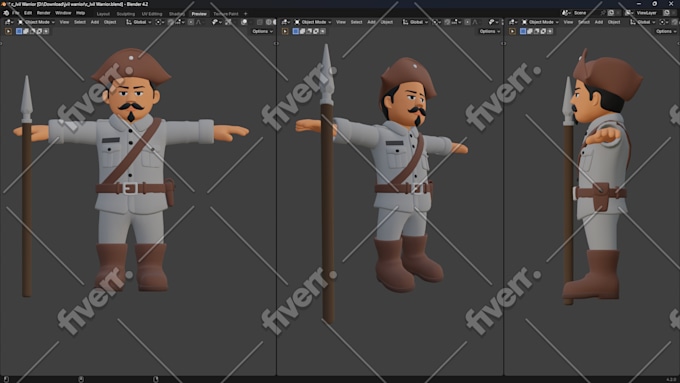This screenshot has height=383, width=680.
Task: Open editor type selector in left viewport
Action: [9, 22]
